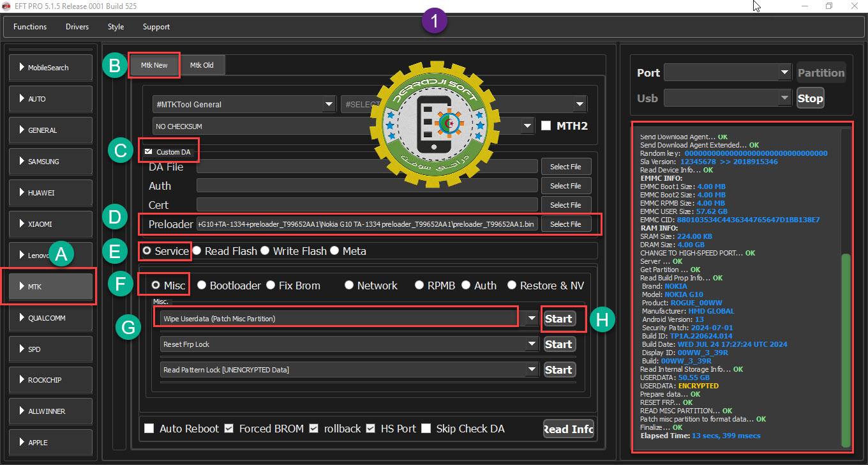Click the Stop button
Image resolution: width=868 pixels, height=465 pixels.
click(x=810, y=98)
